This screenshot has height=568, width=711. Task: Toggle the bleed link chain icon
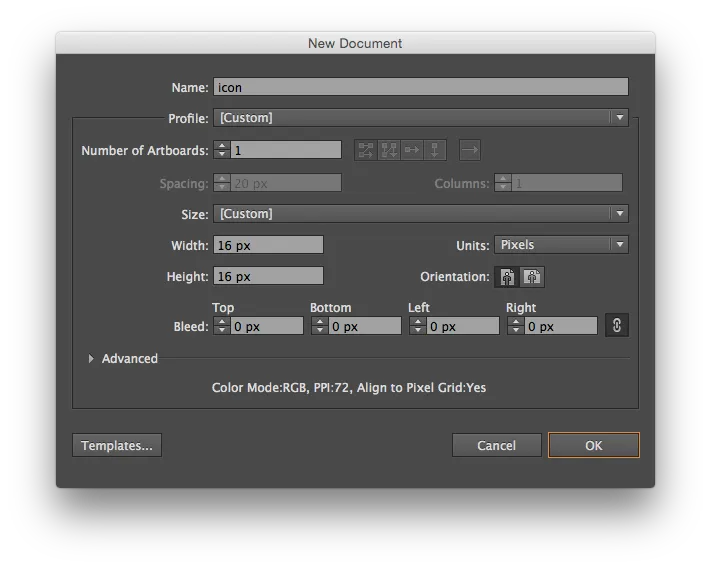617,326
